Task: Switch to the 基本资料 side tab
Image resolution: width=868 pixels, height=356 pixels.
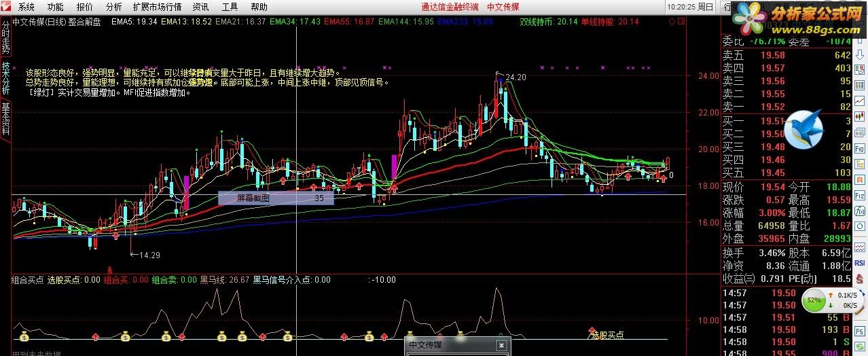Action: 5,120
